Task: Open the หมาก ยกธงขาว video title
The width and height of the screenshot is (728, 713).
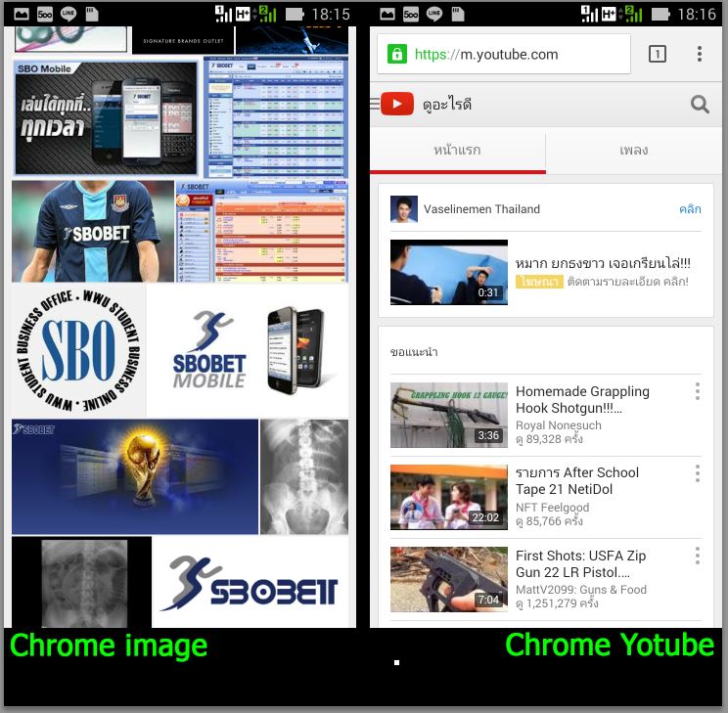Action: click(x=603, y=263)
